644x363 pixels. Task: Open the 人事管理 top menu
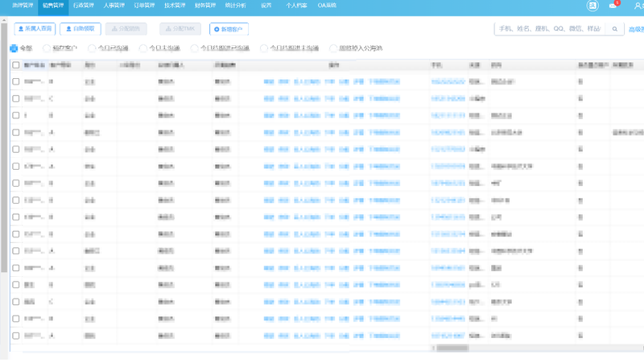114,6
